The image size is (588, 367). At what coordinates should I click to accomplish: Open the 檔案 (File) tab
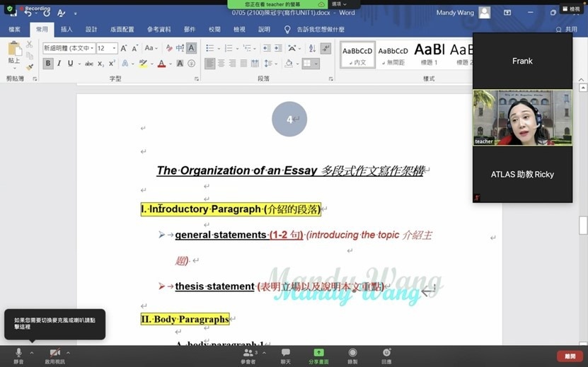14,29
